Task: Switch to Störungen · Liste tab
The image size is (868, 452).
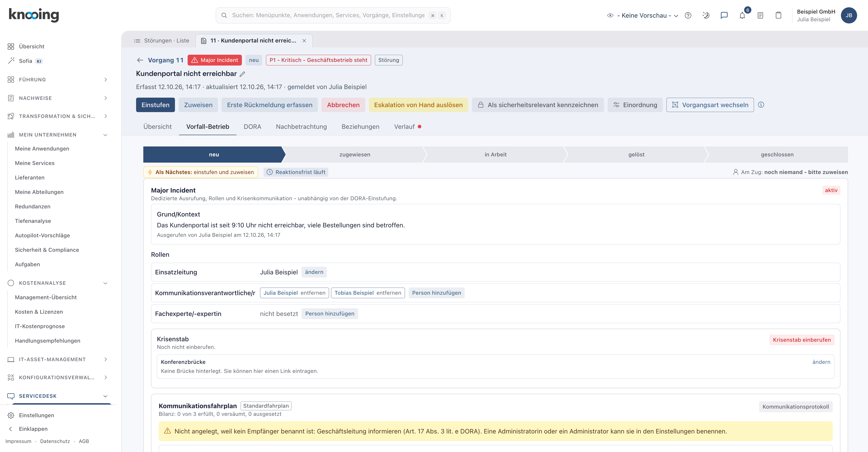Action: [162, 41]
